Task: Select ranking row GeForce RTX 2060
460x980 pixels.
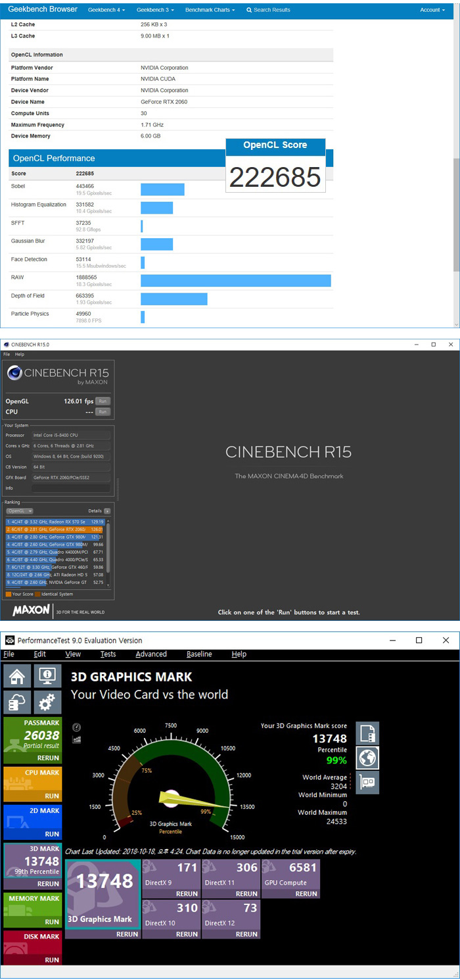Action: point(56,529)
